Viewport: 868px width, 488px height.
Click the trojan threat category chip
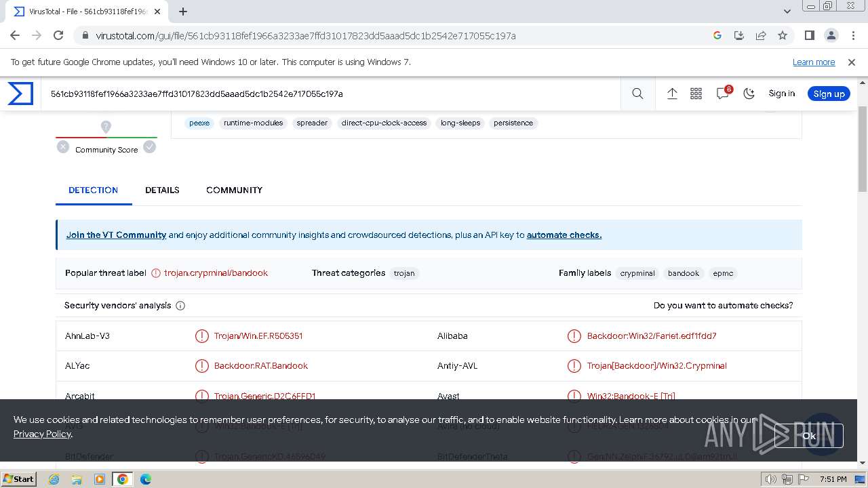point(404,273)
